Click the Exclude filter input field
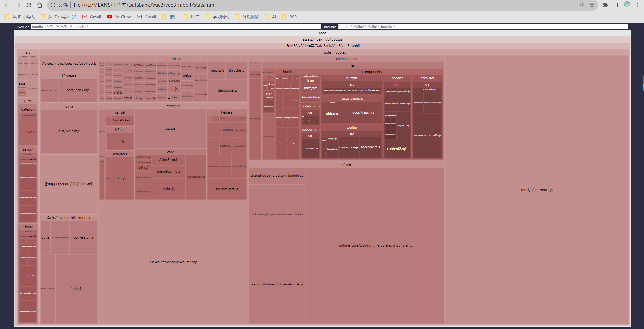The width and height of the screenshot is (644, 329). 176,27
